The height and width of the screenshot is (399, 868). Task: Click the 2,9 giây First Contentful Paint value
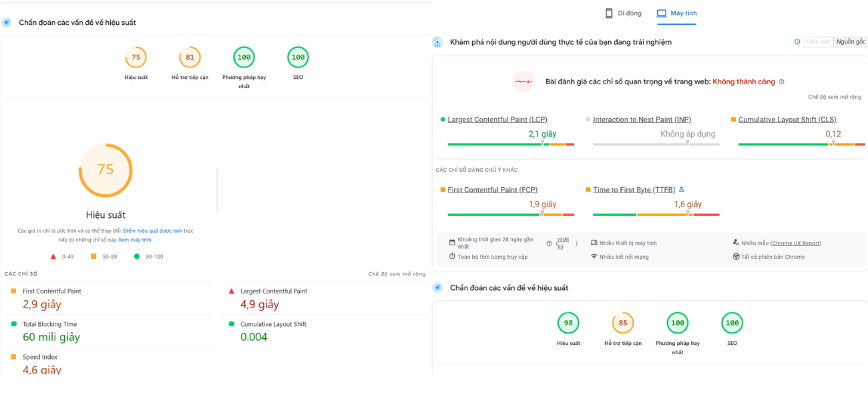click(x=42, y=304)
